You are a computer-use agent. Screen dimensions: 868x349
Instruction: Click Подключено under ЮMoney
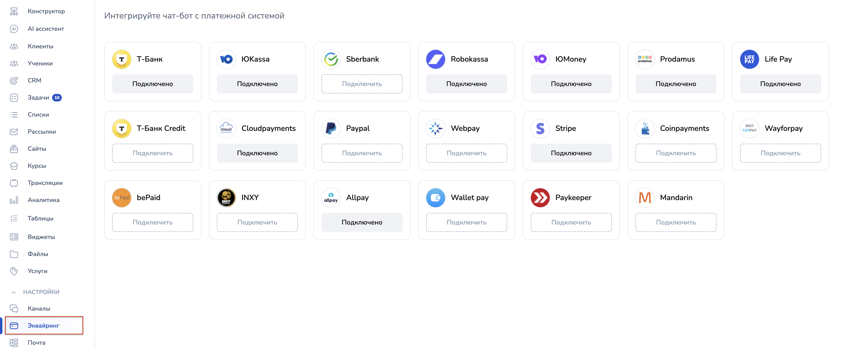[x=571, y=84]
